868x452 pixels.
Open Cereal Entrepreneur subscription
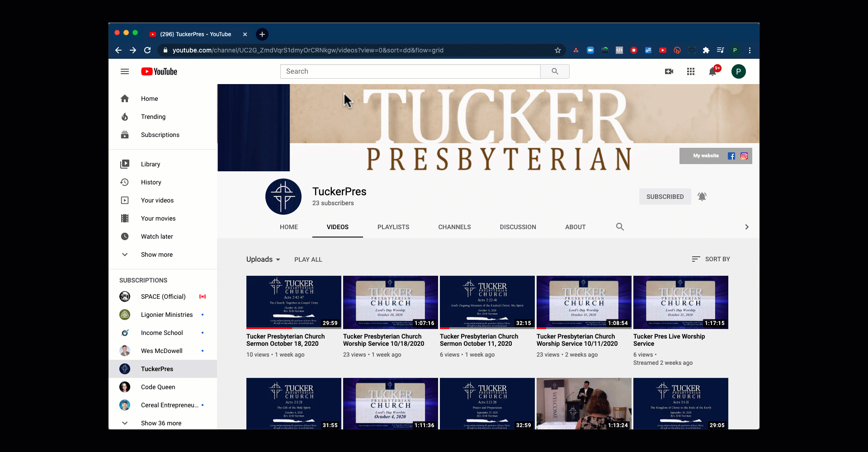pos(163,405)
